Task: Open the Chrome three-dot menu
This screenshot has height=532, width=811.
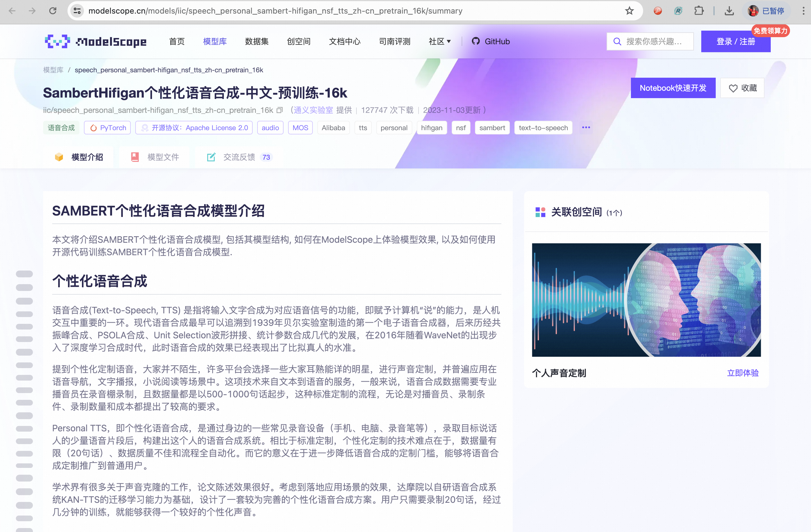Action: pos(803,11)
